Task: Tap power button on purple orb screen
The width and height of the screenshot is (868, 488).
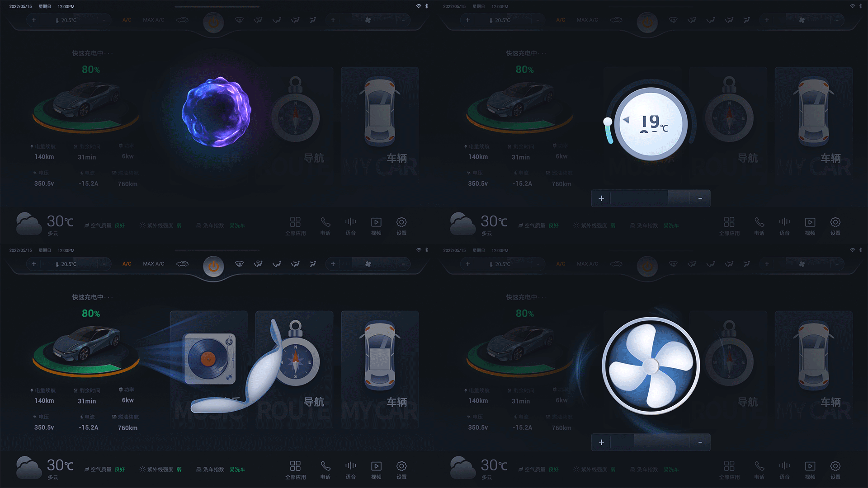Action: (213, 23)
